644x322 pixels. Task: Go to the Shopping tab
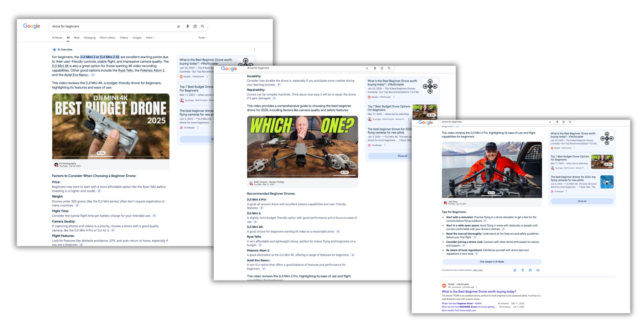pyautogui.click(x=90, y=38)
